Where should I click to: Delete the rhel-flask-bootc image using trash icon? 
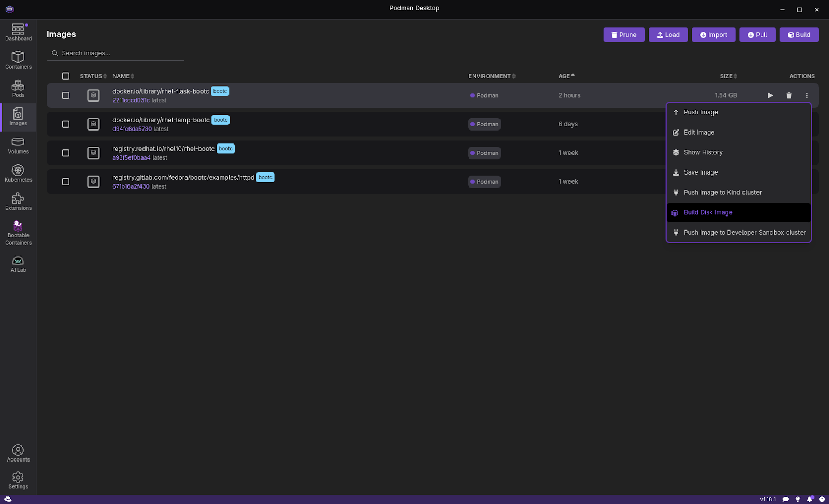click(x=789, y=95)
